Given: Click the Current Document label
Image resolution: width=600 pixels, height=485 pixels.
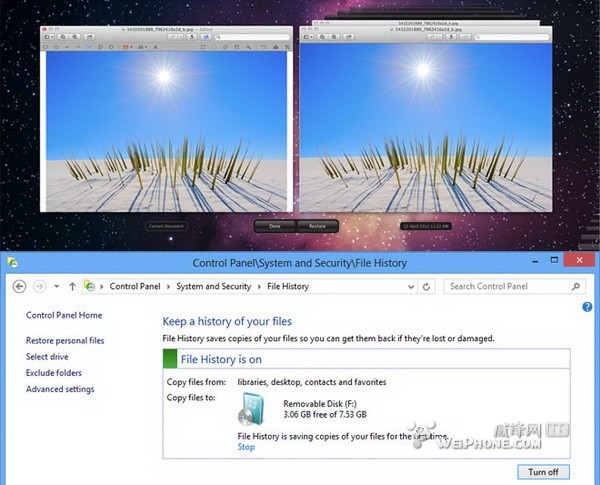Looking at the screenshot, I should [166, 226].
